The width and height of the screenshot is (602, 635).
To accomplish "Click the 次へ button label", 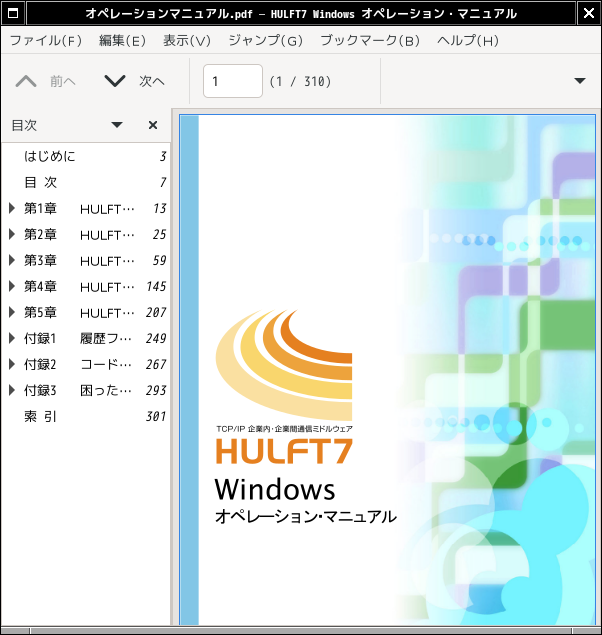I will click(152, 81).
